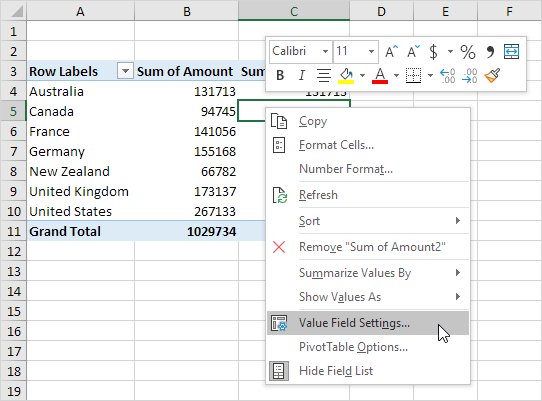Apply Comma Style format
Image resolution: width=542 pixels, height=401 pixels.
(x=490, y=52)
